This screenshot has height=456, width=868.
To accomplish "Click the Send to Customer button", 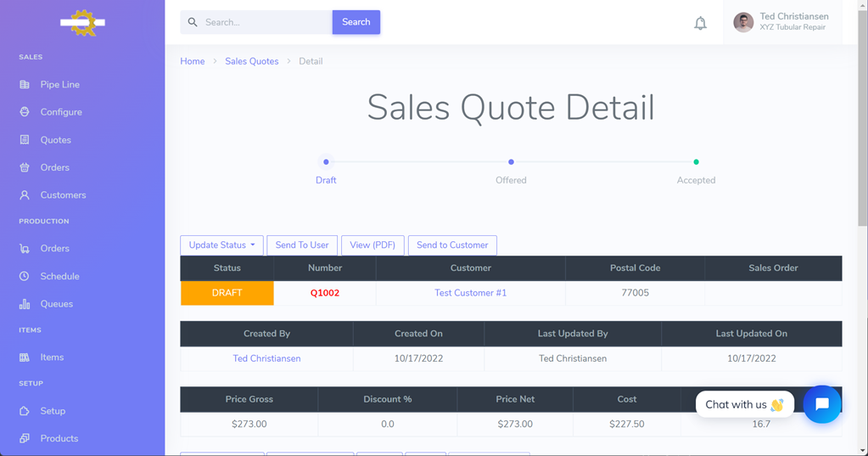I will pyautogui.click(x=452, y=245).
